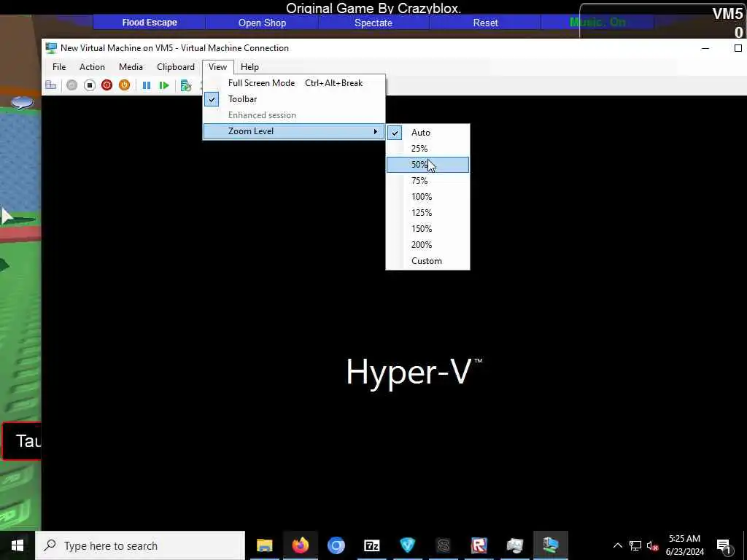
Task: Click the muted volume tray icon
Action: click(652, 545)
